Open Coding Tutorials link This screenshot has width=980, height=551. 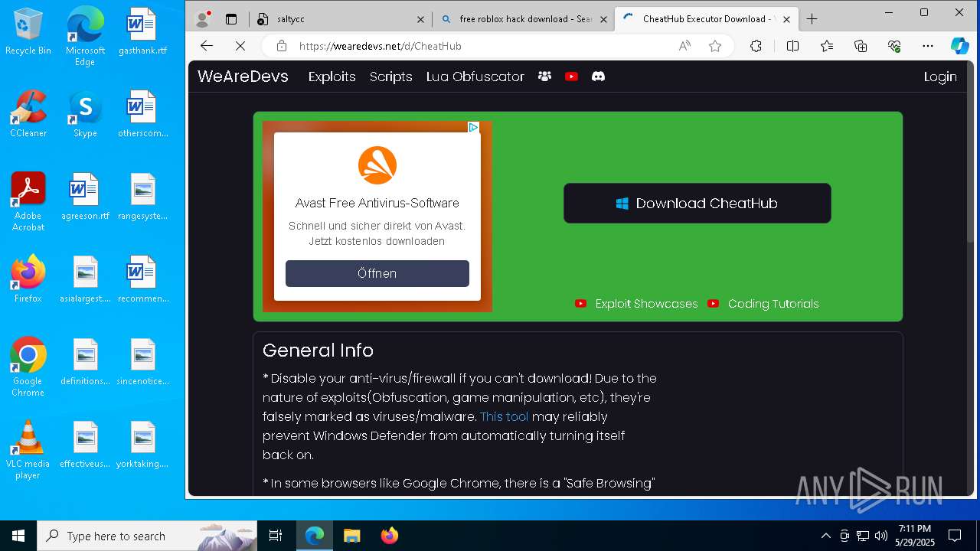tap(763, 304)
